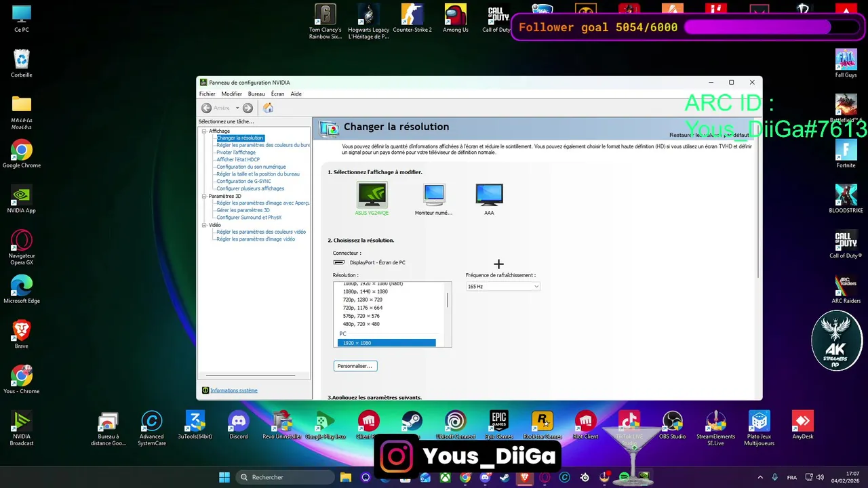Screen dimensions: 868x488
Task: Click the forward arrow in NVIDIA toolbar
Action: 248,108
